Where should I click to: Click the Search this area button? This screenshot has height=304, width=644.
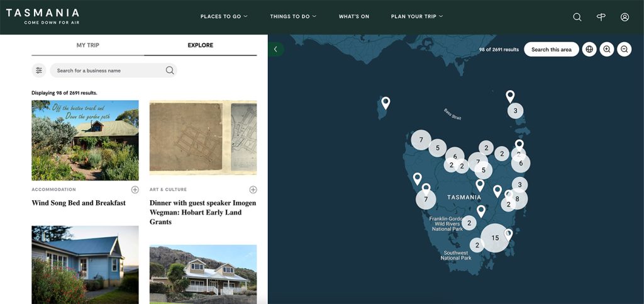click(551, 49)
